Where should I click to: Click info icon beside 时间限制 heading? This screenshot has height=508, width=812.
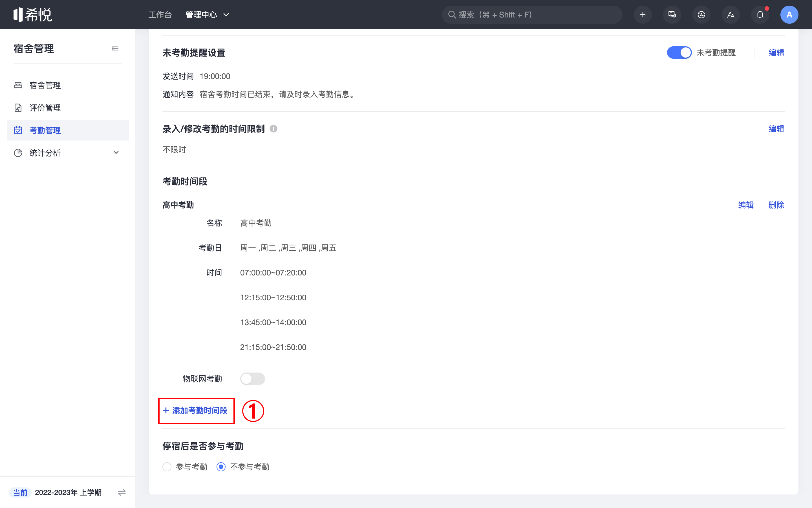coord(273,129)
